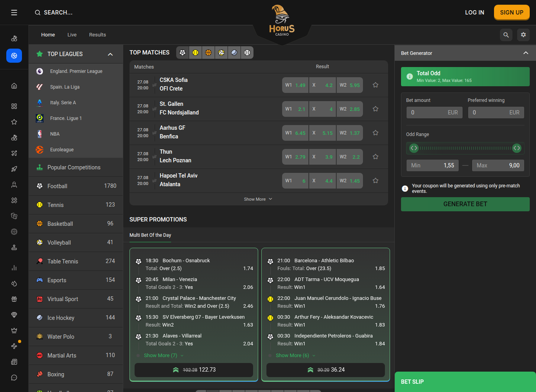Screen dimensions: 536x392
Task: Open the chat bubble sidebar icon
Action: pos(14,377)
